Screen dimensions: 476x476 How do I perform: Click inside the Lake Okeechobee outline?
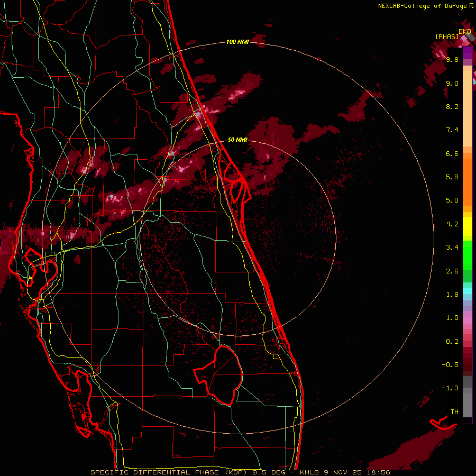coord(224,375)
